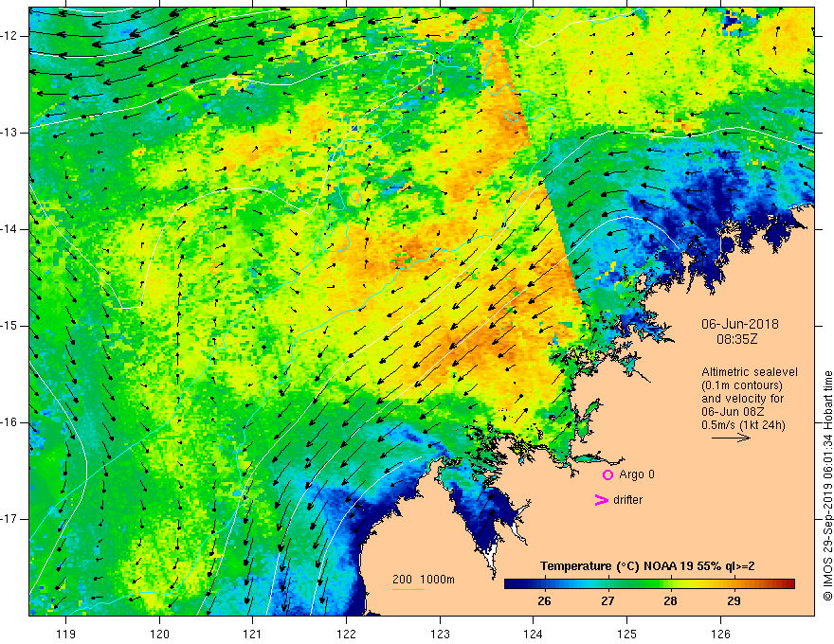Viewport: 834px width, 644px height.
Task: Click the magenta drifter arrow legend icon
Action: pyautogui.click(x=601, y=500)
